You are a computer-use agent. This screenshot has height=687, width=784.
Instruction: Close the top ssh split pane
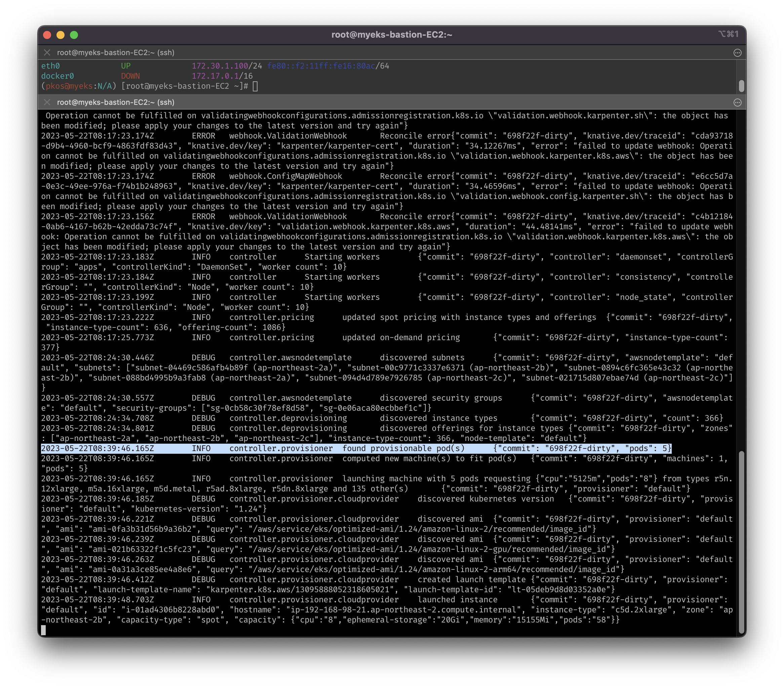pos(47,52)
